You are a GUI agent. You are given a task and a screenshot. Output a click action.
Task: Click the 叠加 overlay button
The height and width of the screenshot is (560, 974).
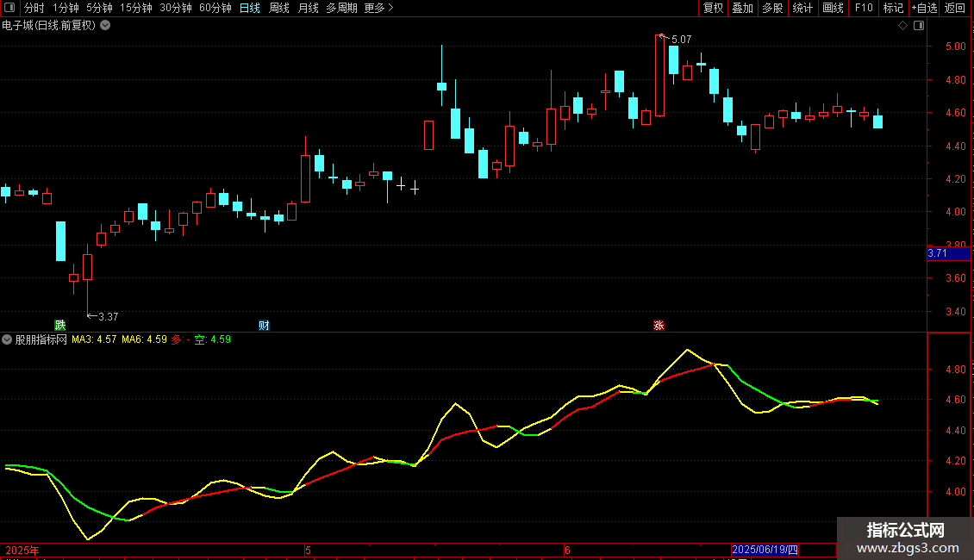coord(742,8)
